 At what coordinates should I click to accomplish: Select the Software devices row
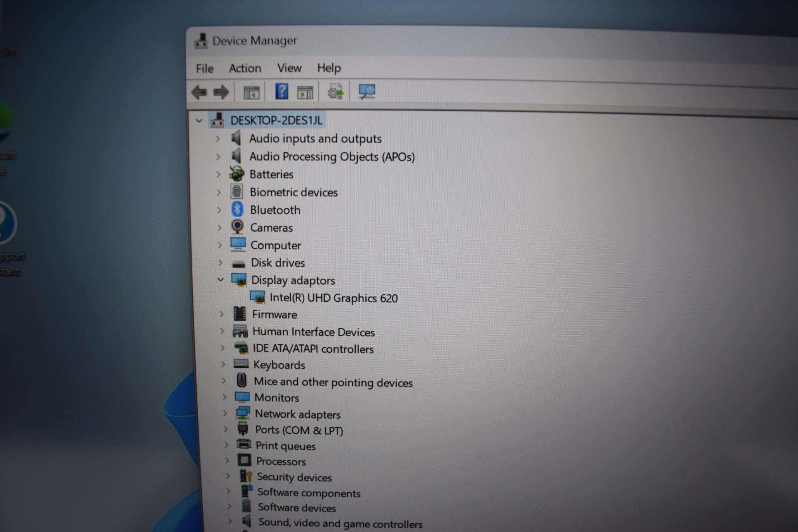tap(297, 507)
